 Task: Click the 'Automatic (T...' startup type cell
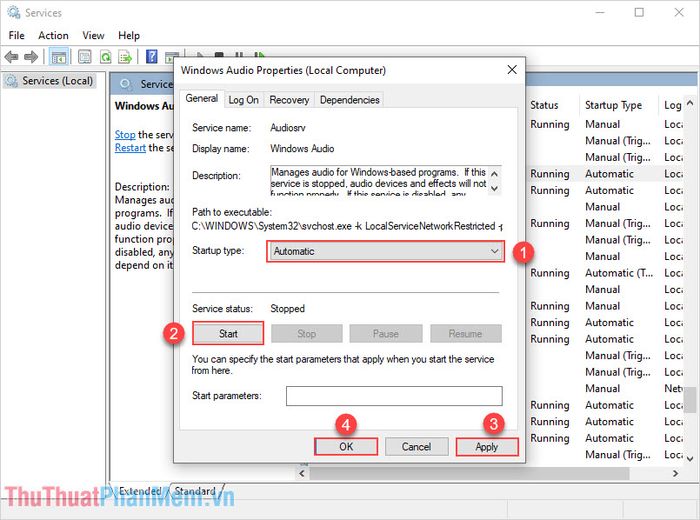[x=619, y=273]
